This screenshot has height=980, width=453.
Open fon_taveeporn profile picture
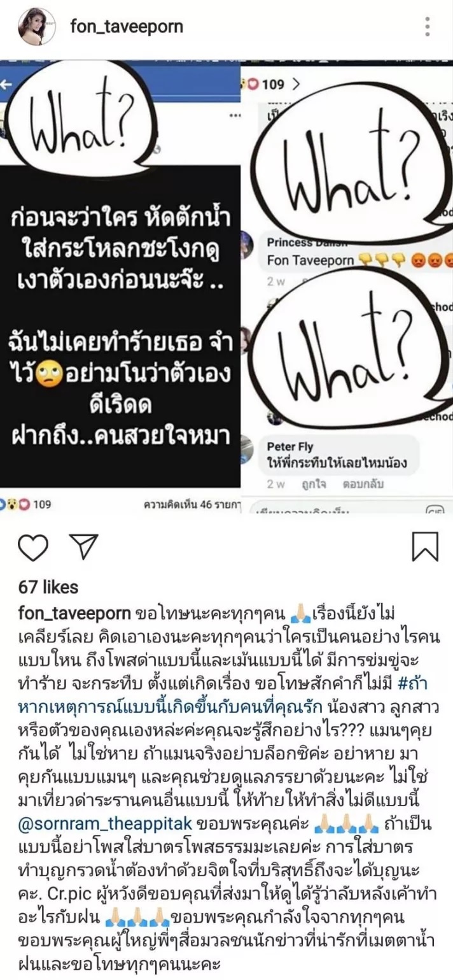(x=36, y=26)
